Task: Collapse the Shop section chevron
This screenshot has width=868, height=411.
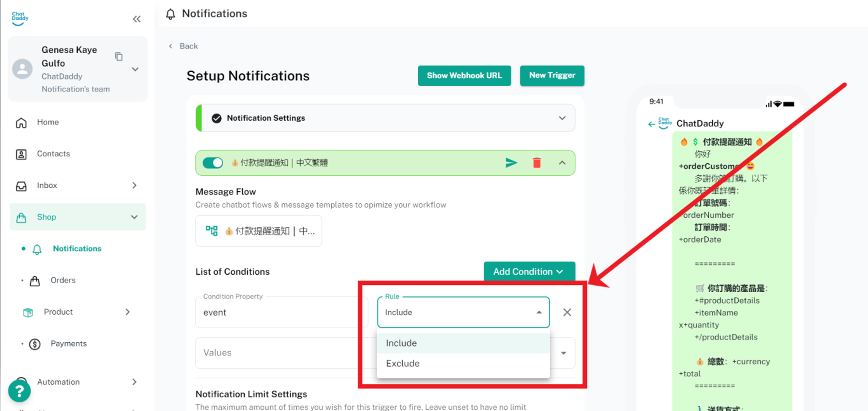Action: (x=134, y=217)
